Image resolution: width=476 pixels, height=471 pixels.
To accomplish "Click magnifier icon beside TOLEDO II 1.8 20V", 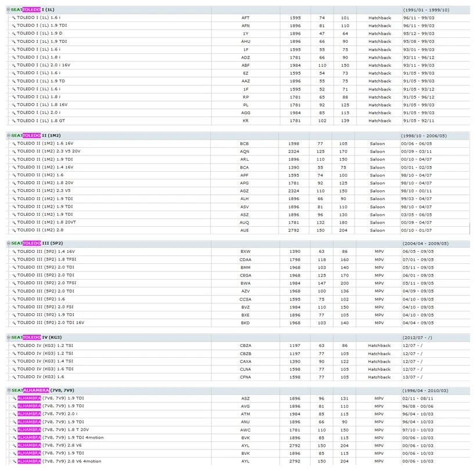I will click(x=14, y=183).
